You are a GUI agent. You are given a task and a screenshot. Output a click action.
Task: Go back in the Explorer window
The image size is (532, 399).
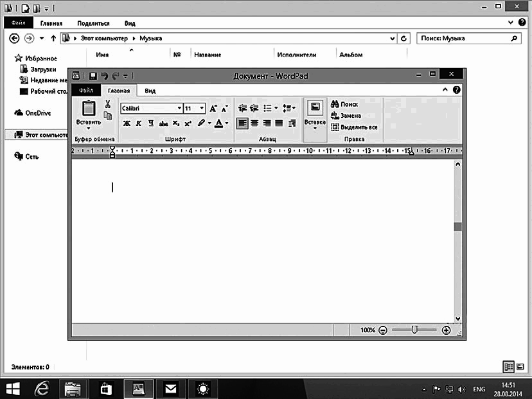click(14, 39)
